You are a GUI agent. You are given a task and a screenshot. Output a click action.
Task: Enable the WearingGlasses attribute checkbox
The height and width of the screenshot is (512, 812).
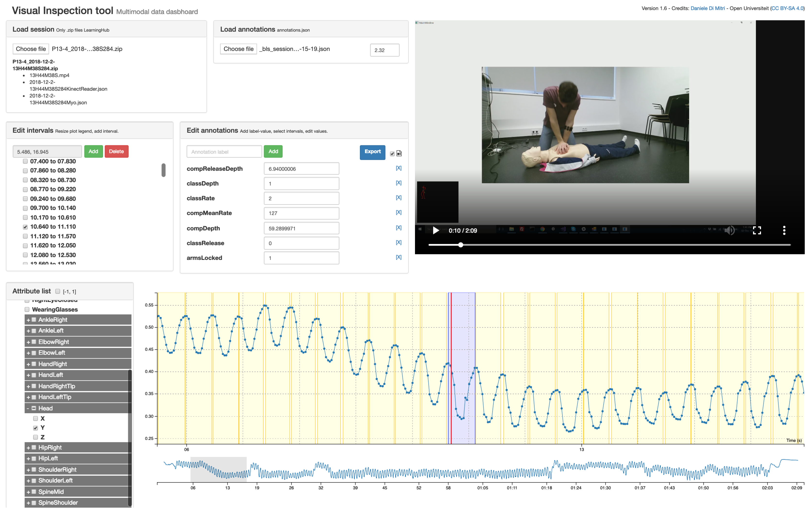[x=27, y=309]
